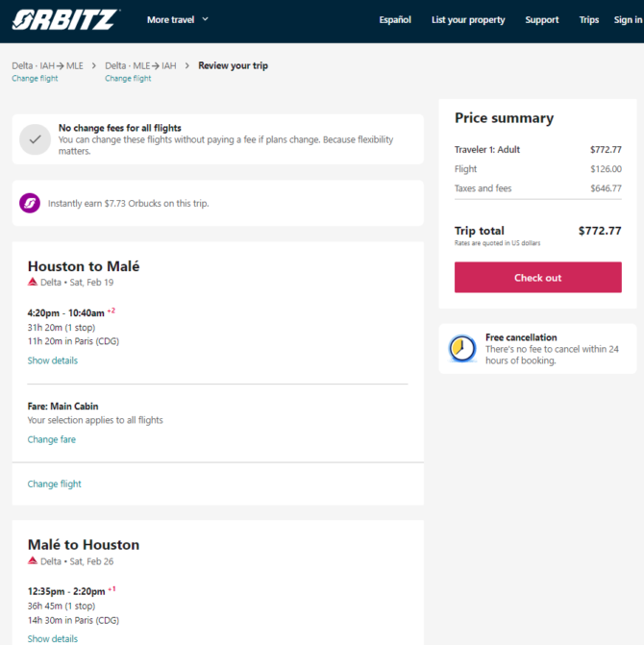Click the gray checkmark no-change-fees icon
644x645 pixels.
click(x=35, y=139)
